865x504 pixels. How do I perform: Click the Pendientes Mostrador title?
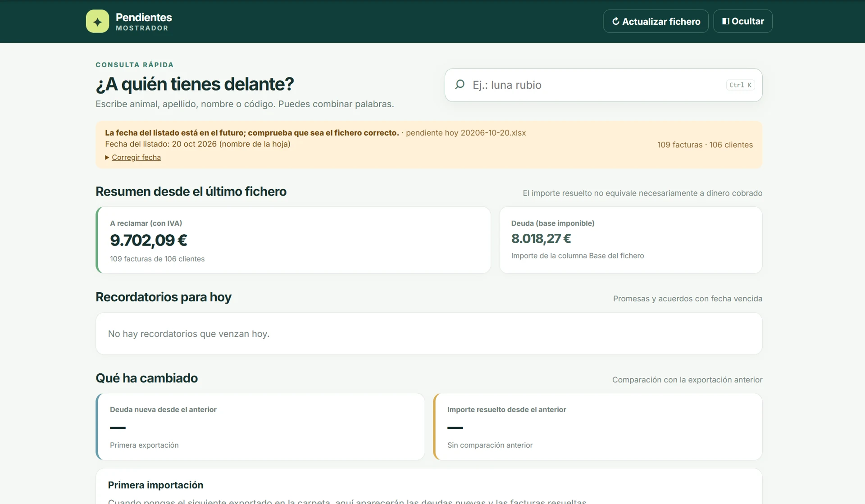coord(144,21)
